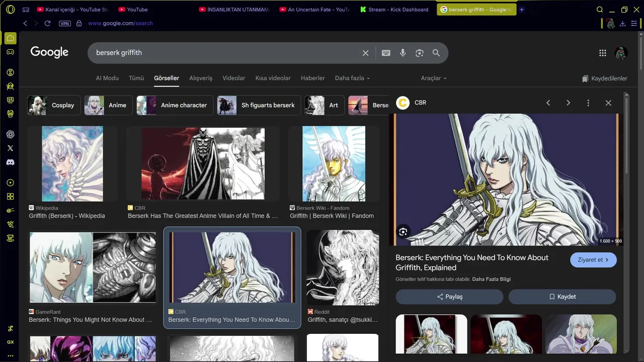Select the Art filter chip
The width and height of the screenshot is (644, 362).
click(x=325, y=105)
